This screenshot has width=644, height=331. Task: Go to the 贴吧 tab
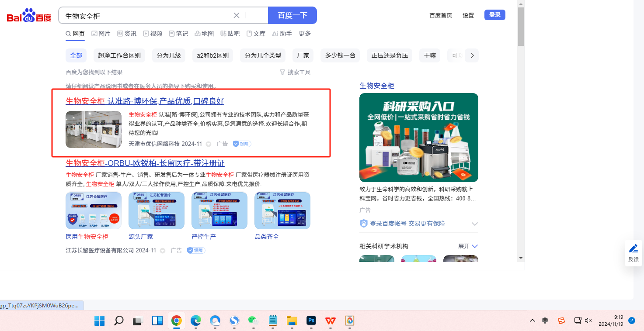(230, 34)
